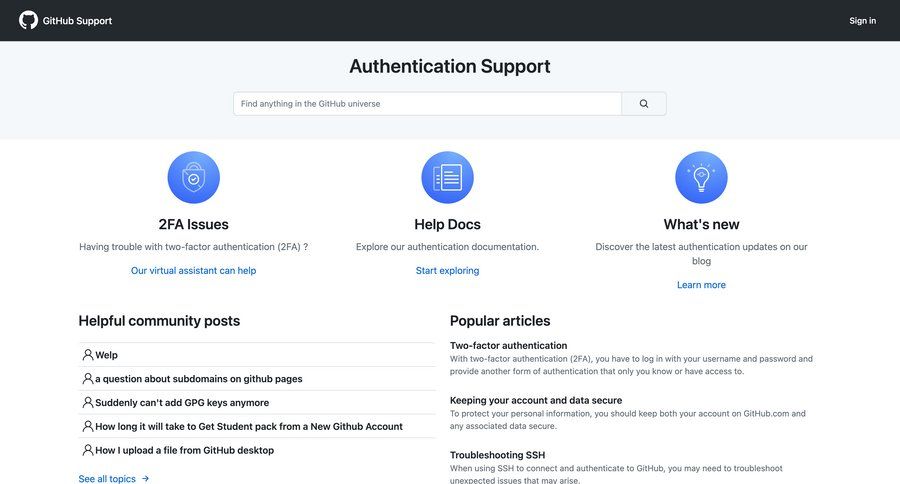The image size is (900, 484).
Task: Click the user icon beside Welp
Action: [x=88, y=355]
